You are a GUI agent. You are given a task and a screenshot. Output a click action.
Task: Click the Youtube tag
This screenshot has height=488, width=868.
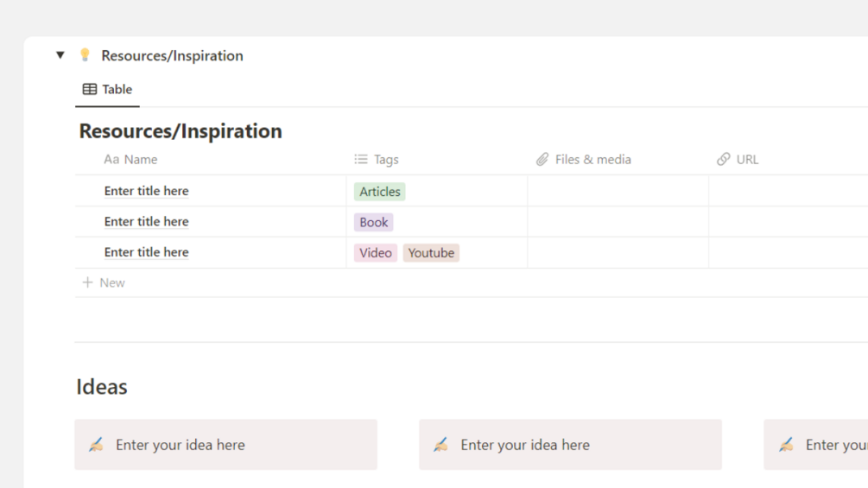click(x=431, y=253)
